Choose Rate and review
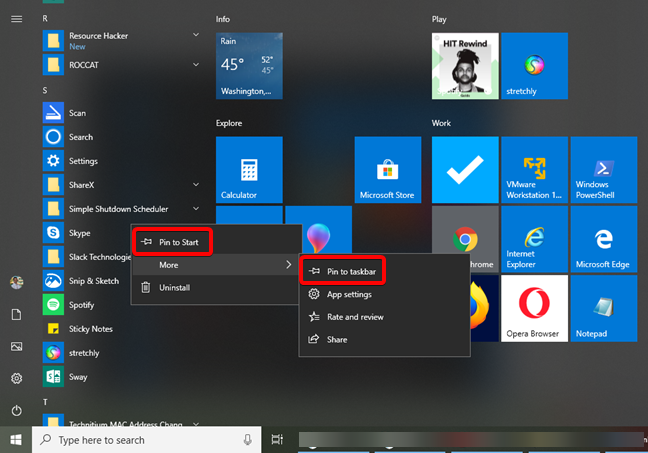The image size is (648, 453). (x=384, y=317)
